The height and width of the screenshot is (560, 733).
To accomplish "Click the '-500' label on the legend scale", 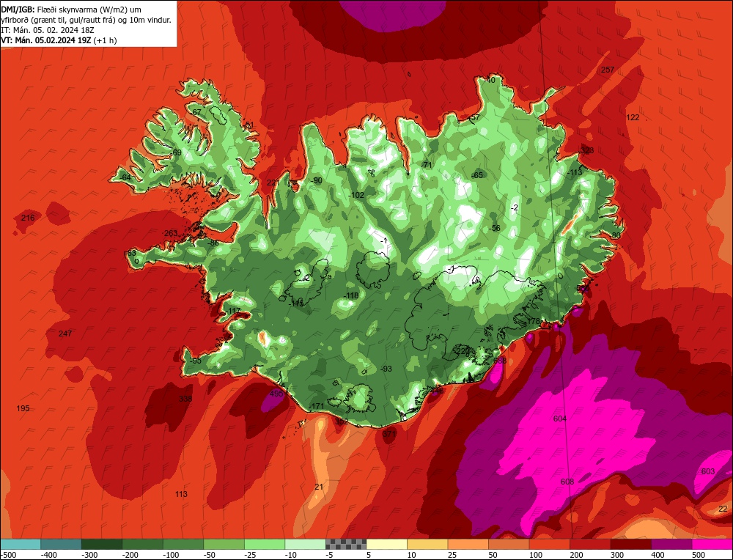I will (x=9, y=555).
